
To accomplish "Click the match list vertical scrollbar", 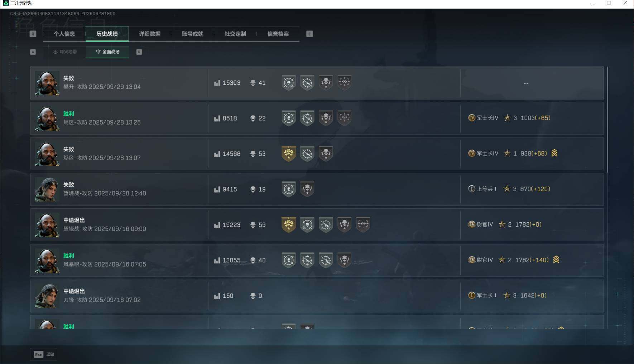I will click(x=607, y=119).
